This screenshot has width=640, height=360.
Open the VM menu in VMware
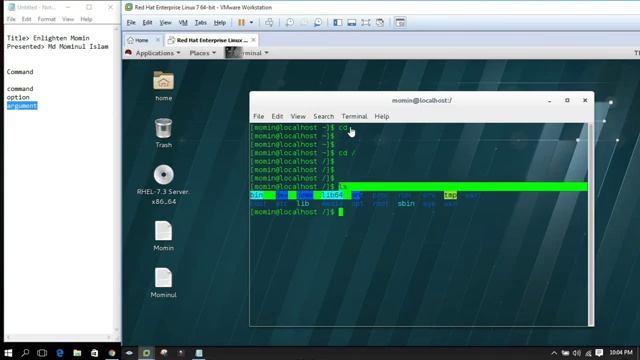tap(183, 22)
